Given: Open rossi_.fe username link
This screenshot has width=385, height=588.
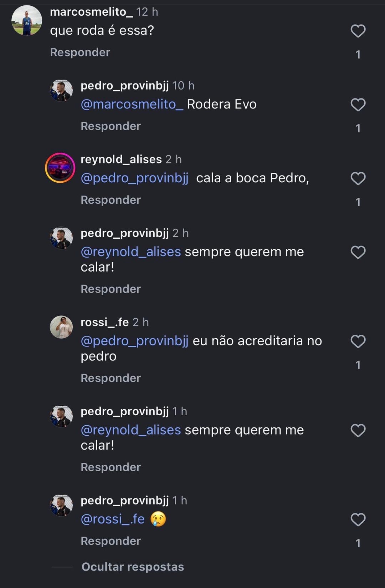Looking at the screenshot, I should tap(104, 323).
